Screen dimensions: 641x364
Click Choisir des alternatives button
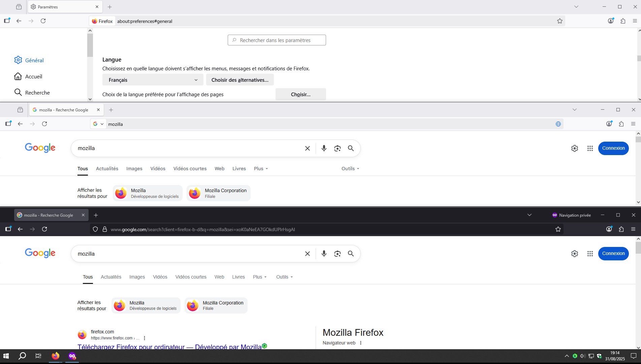pyautogui.click(x=240, y=80)
